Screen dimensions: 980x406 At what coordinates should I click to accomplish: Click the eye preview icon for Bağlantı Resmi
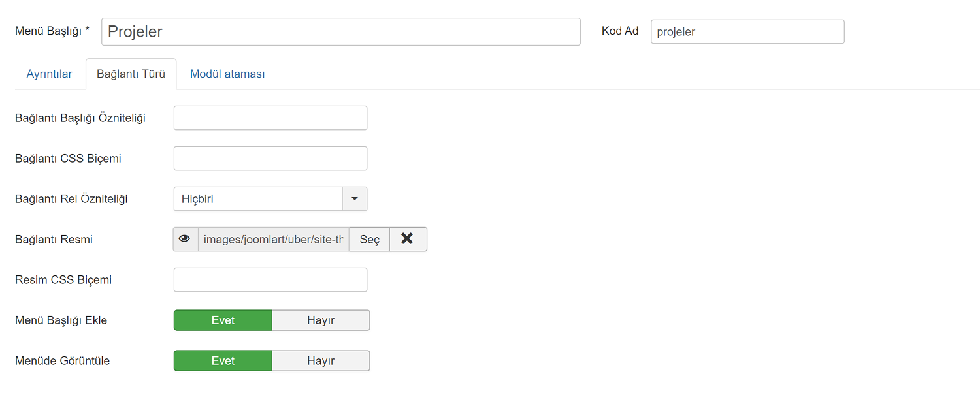click(x=186, y=240)
